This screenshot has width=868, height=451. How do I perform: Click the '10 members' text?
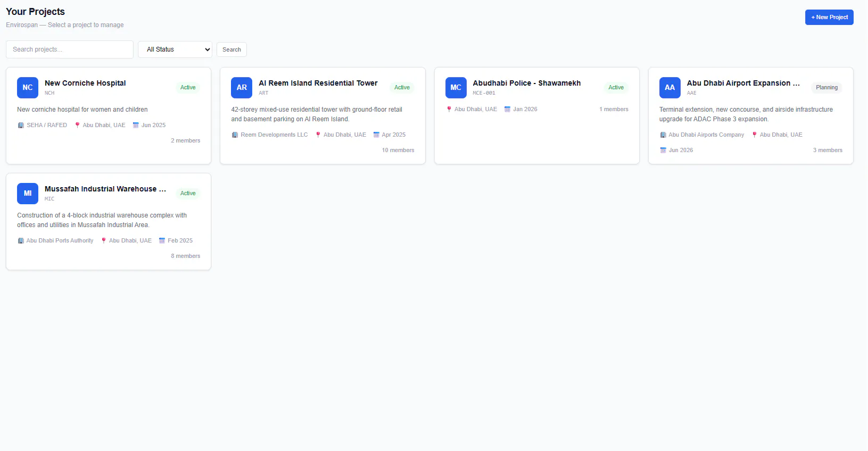pyautogui.click(x=398, y=151)
